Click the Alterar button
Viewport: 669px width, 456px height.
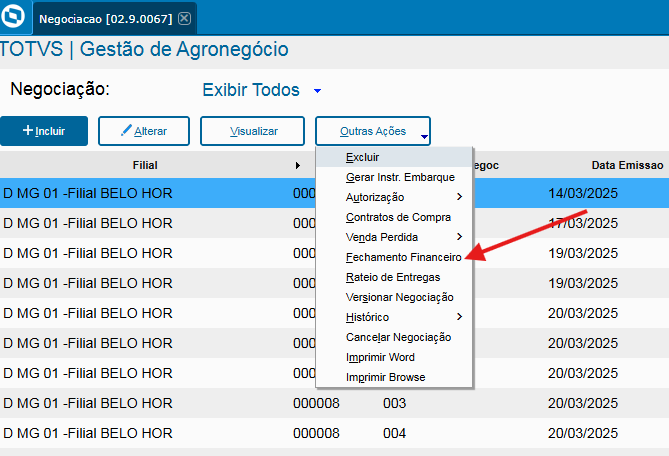point(144,131)
